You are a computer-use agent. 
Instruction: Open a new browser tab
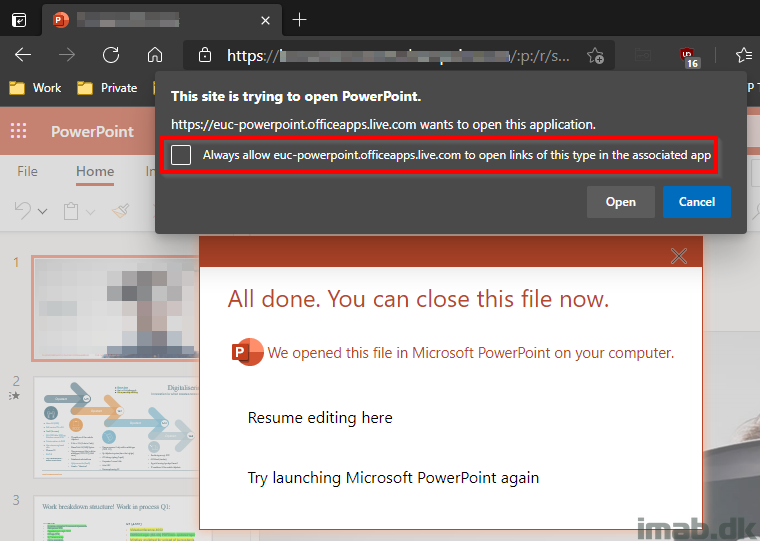[300, 20]
